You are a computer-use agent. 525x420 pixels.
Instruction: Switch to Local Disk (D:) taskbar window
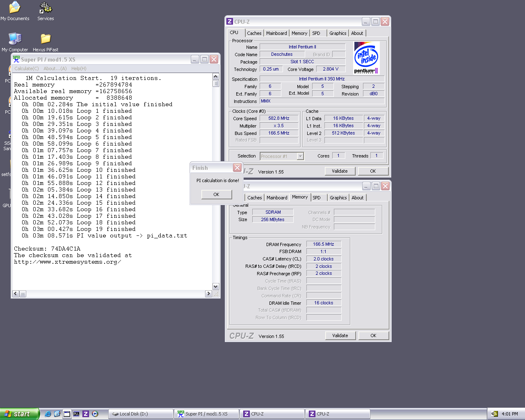pos(141,414)
